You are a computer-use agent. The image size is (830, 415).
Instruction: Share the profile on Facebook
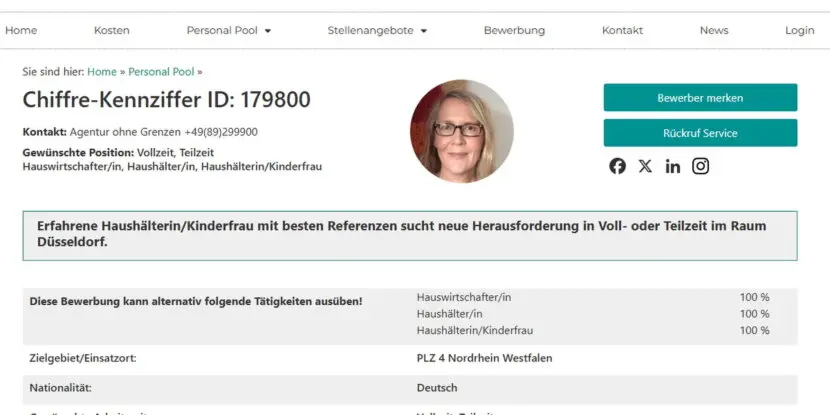coord(617,166)
